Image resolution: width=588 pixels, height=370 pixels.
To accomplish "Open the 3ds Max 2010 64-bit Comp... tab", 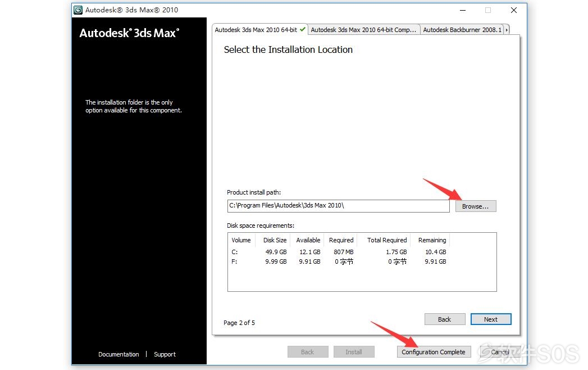I will click(363, 30).
